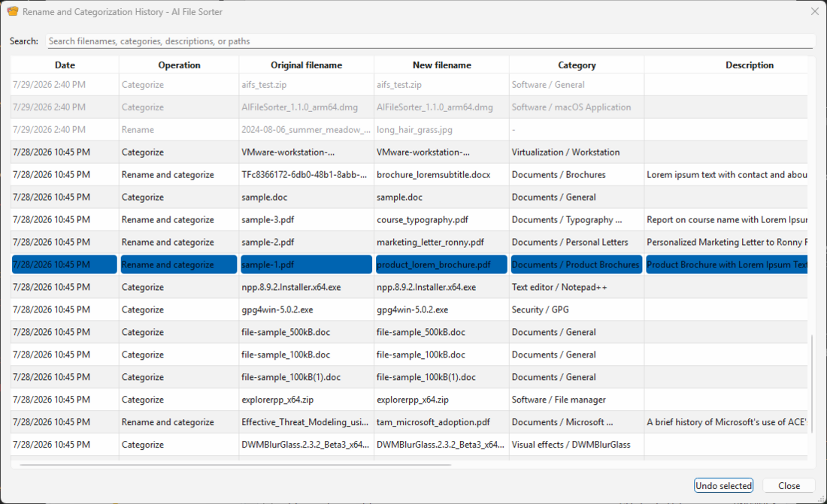Screen dimensions: 827x504
Task: Select the course_typography.pdf row
Action: 409,219
